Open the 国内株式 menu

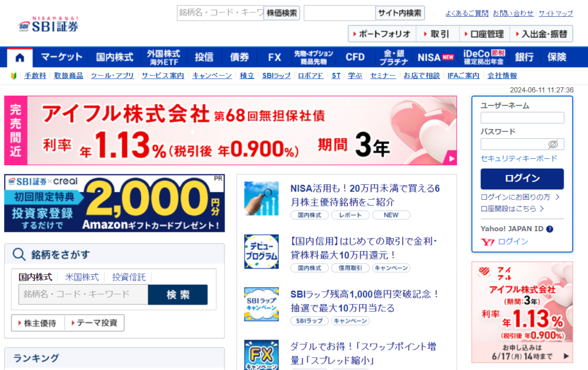pos(114,57)
